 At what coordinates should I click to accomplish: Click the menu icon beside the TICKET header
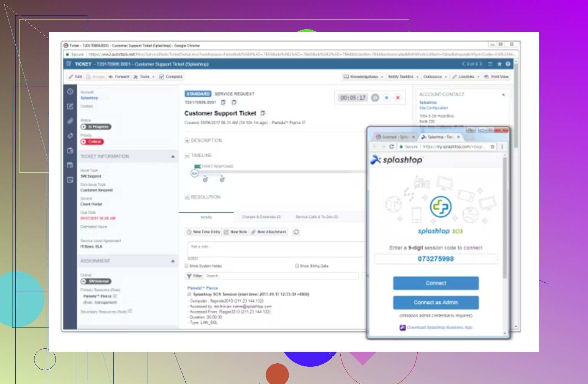click(x=69, y=64)
